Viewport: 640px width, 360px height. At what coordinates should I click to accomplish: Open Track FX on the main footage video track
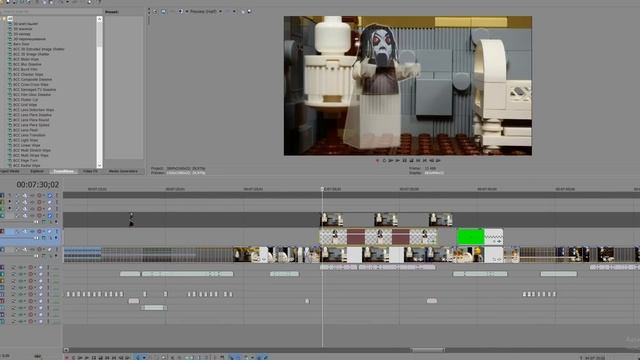pos(32,249)
